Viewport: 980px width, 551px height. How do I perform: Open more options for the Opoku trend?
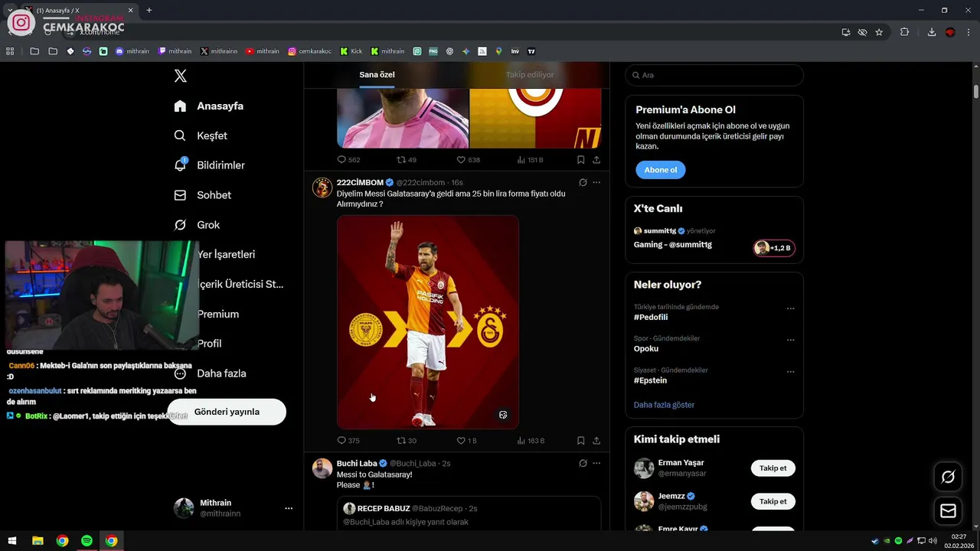click(x=791, y=340)
